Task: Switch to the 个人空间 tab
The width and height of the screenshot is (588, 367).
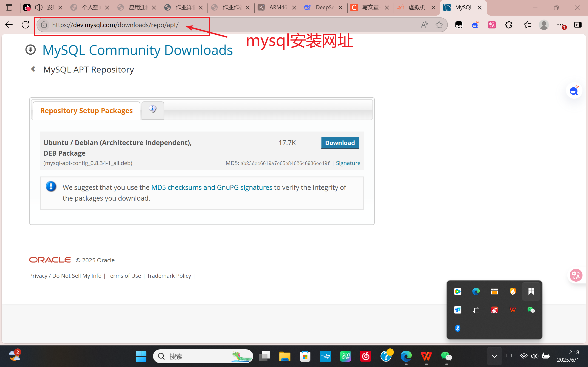Action: 90,8
